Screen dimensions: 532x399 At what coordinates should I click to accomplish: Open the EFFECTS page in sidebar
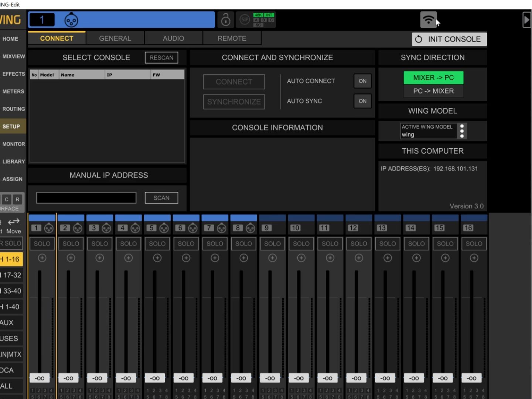pyautogui.click(x=13, y=74)
